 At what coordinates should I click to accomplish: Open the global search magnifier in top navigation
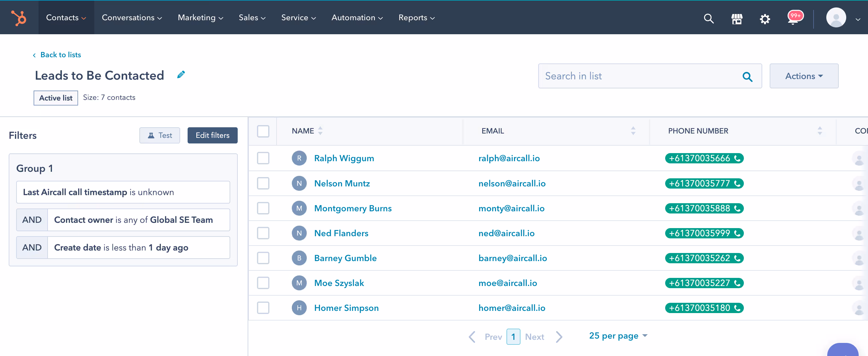click(709, 19)
